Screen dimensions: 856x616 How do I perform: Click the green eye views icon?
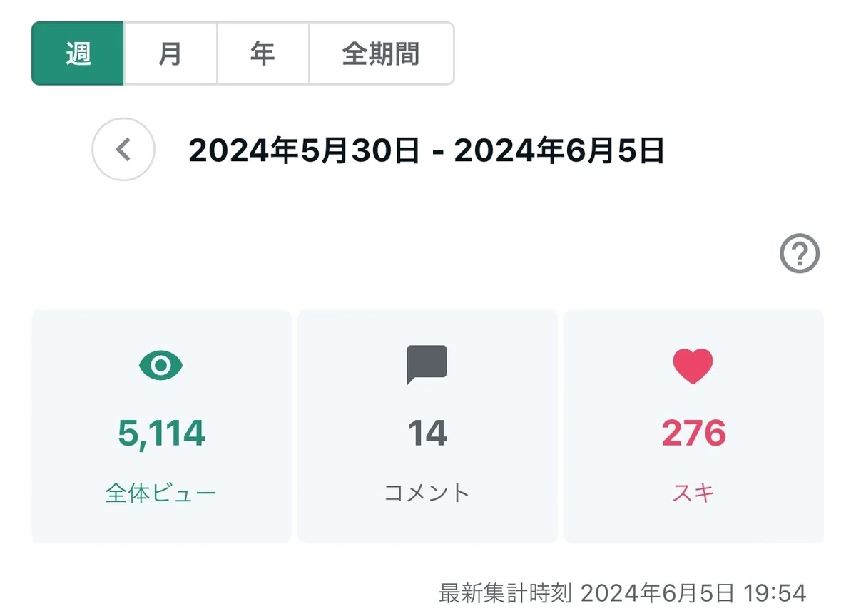(161, 366)
